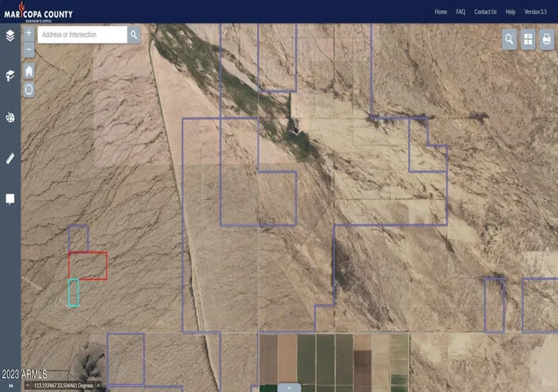
Task: Open the Help link
Action: 510,11
